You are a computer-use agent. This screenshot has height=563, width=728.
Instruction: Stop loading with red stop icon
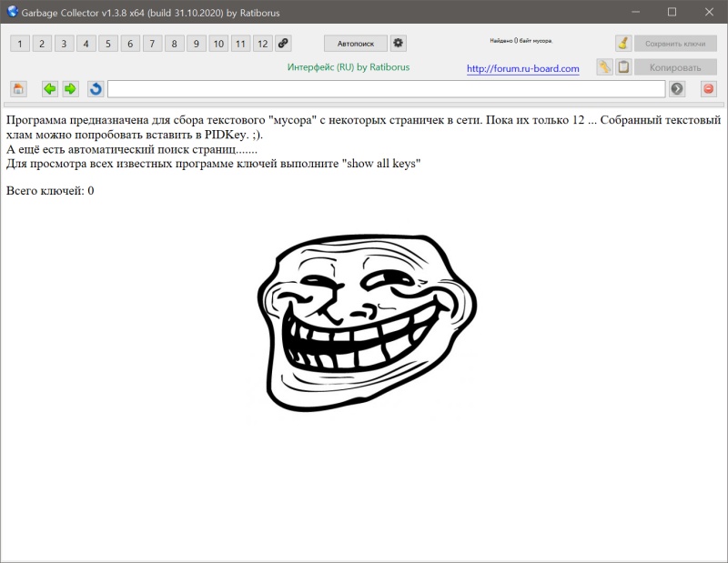(x=709, y=88)
